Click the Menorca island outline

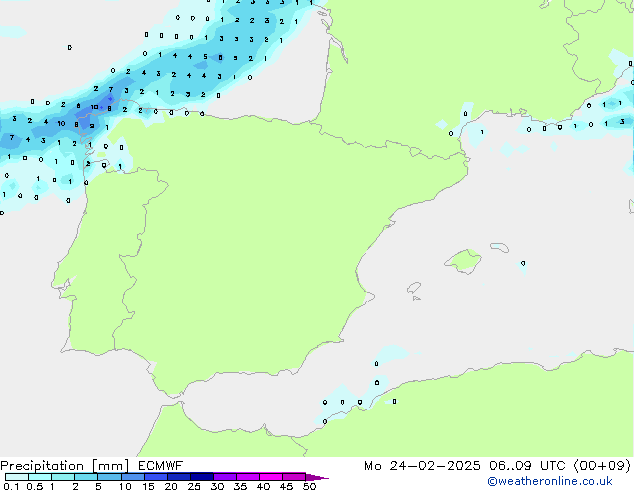[x=499, y=247]
